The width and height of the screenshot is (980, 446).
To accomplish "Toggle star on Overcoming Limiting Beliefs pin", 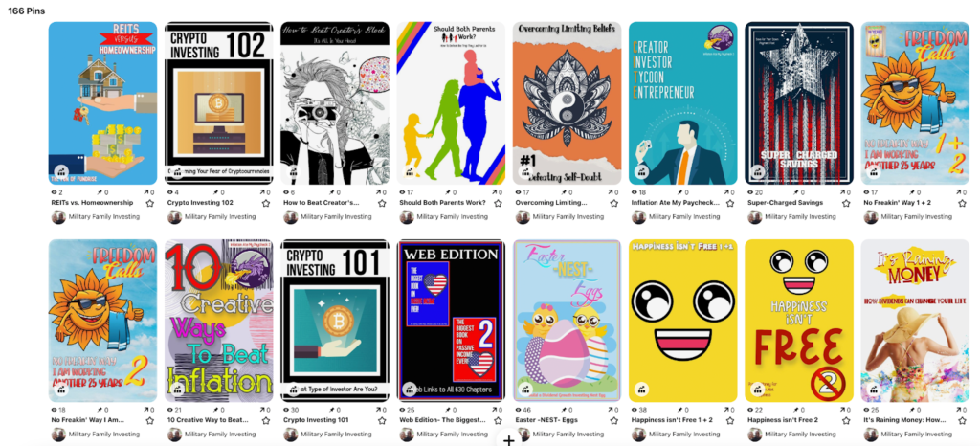I will (613, 203).
